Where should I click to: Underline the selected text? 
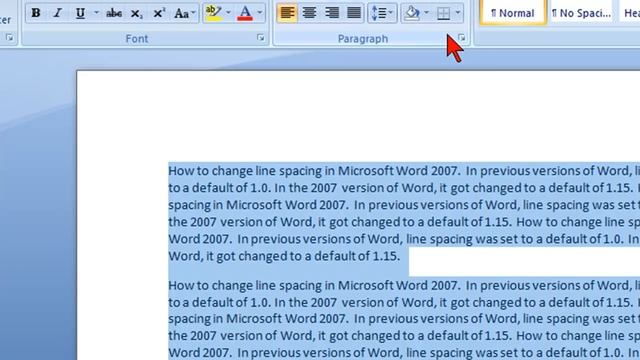click(80, 13)
